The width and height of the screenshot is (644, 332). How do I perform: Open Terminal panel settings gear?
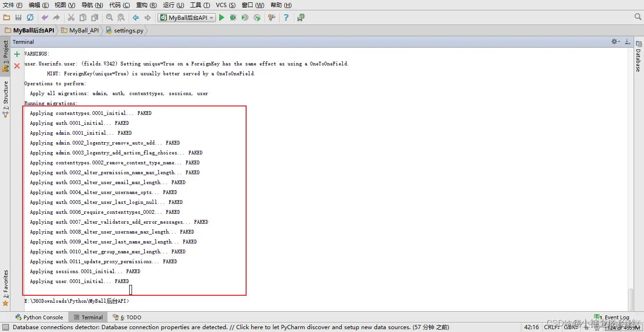[x=616, y=41]
